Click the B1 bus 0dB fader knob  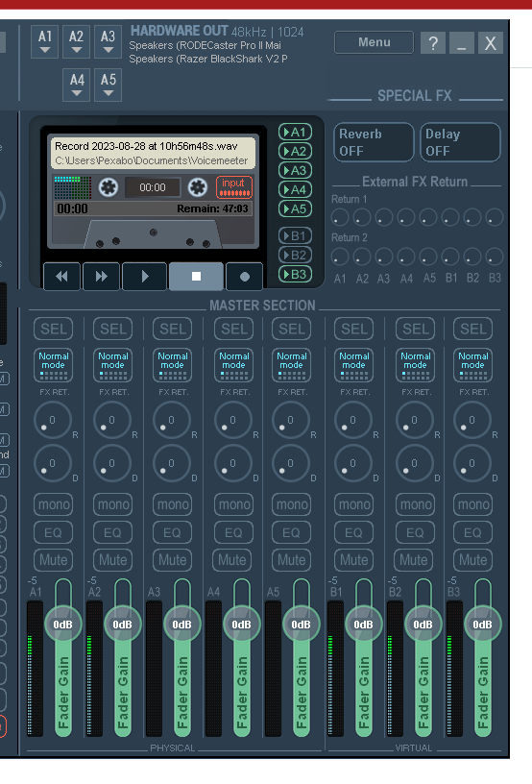point(363,625)
